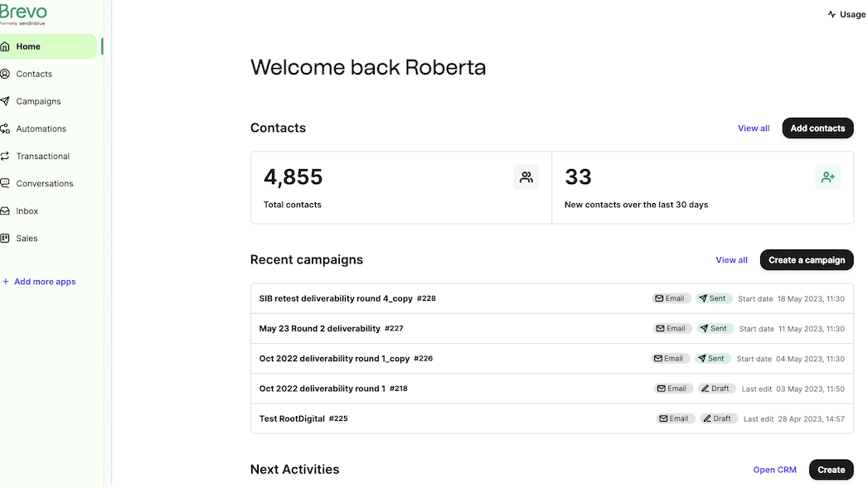The height and width of the screenshot is (488, 868).
Task: Click the plus icon beside Add more apps
Action: tap(6, 282)
